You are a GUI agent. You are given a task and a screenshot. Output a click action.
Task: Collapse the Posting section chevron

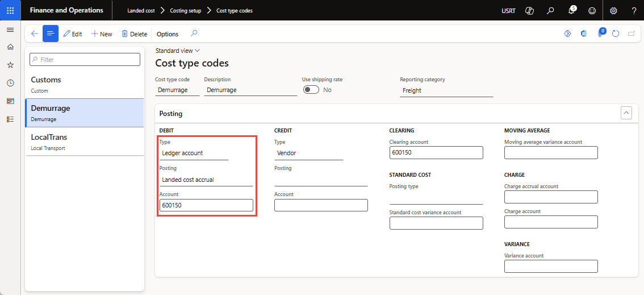click(626, 113)
